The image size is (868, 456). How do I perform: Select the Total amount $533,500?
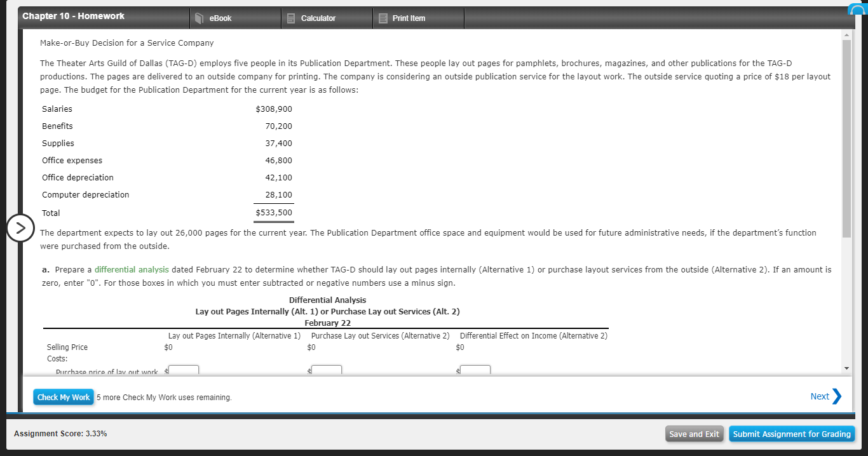pos(274,213)
